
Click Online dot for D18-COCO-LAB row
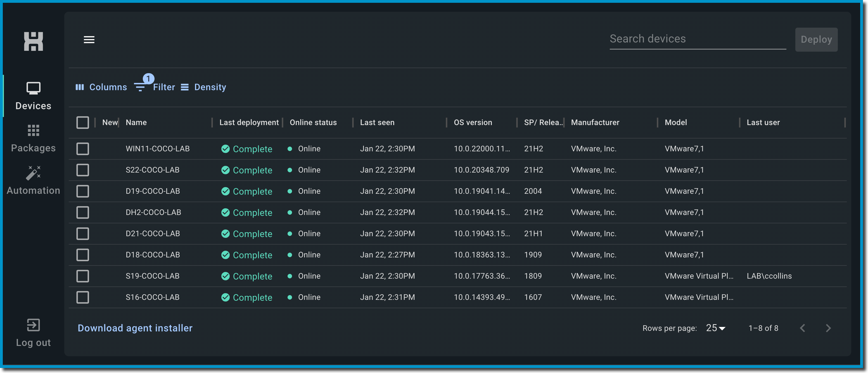[x=290, y=255]
